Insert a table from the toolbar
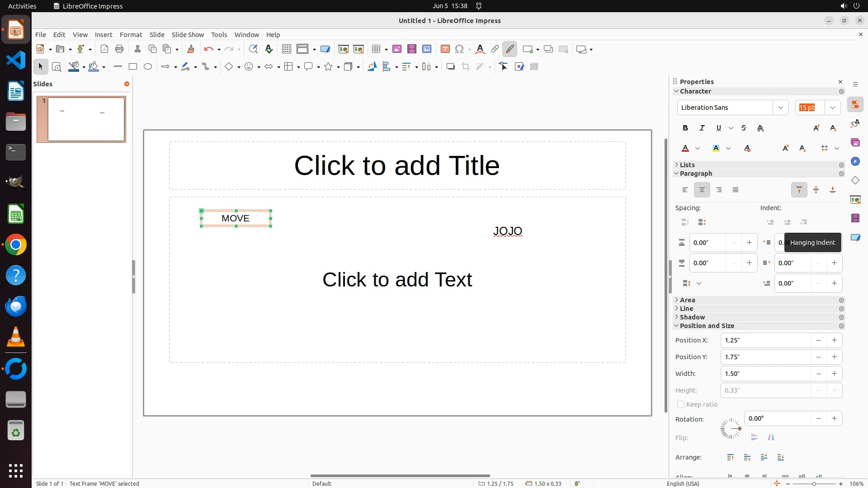The width and height of the screenshot is (868, 488). [376, 49]
